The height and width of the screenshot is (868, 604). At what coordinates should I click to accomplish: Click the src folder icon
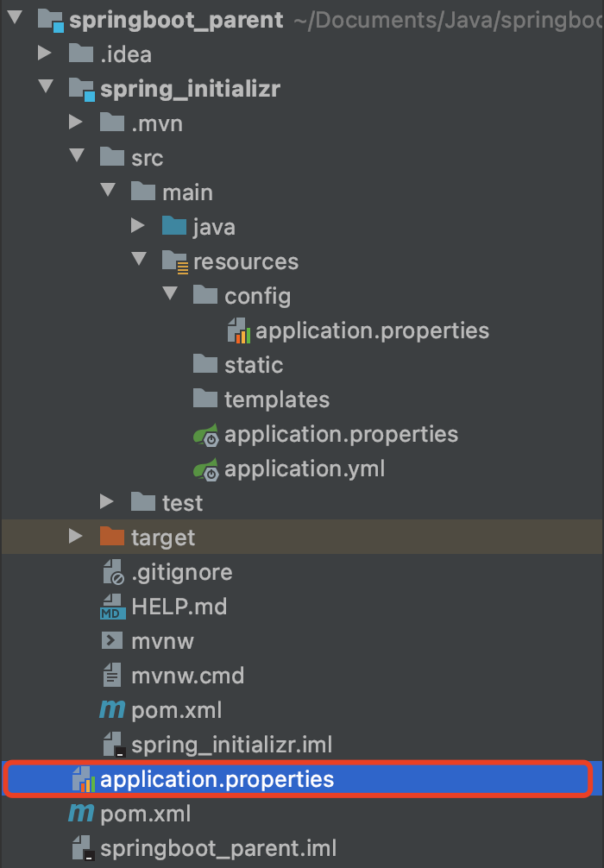112,157
